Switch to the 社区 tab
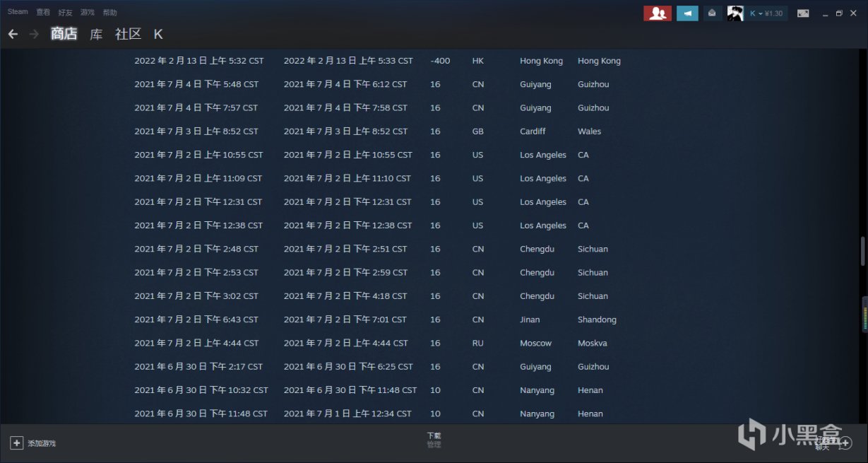 [x=127, y=34]
